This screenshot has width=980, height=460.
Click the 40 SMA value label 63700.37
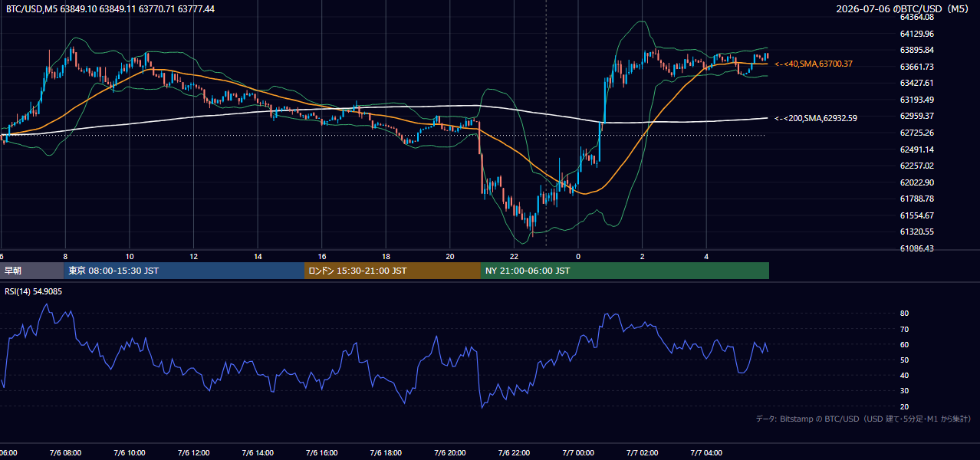(814, 64)
